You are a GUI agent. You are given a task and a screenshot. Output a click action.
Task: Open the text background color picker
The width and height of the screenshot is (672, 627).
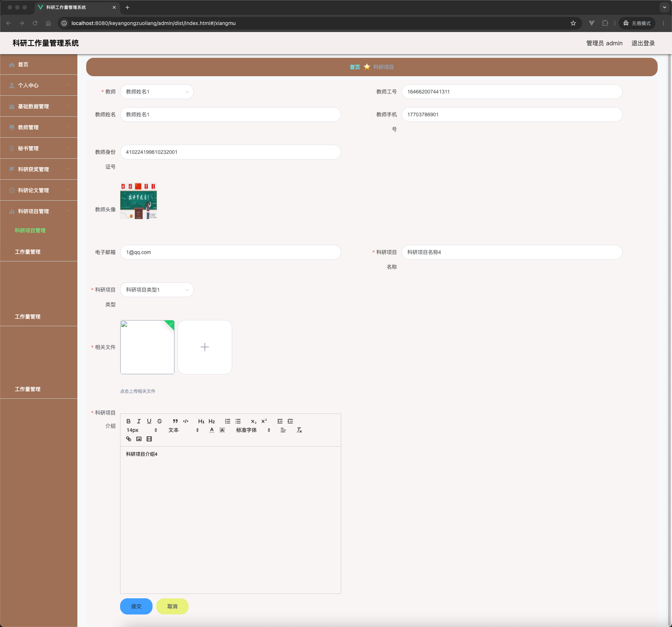[222, 430]
